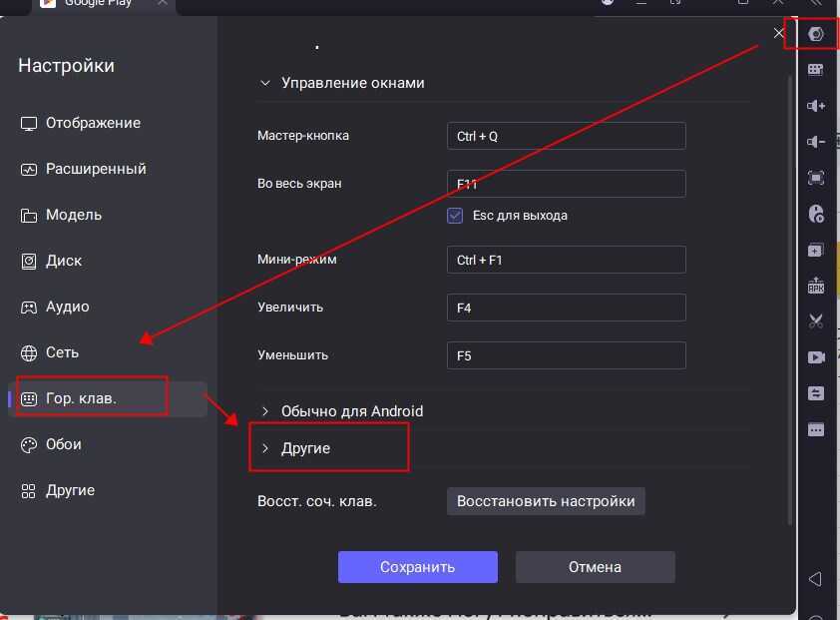Click the Увеличить hotkey input field
Viewport: 840px width, 620px height.
(x=566, y=308)
